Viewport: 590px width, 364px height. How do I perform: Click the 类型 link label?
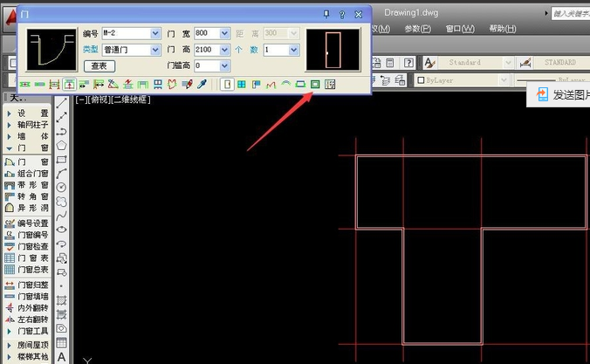point(90,50)
